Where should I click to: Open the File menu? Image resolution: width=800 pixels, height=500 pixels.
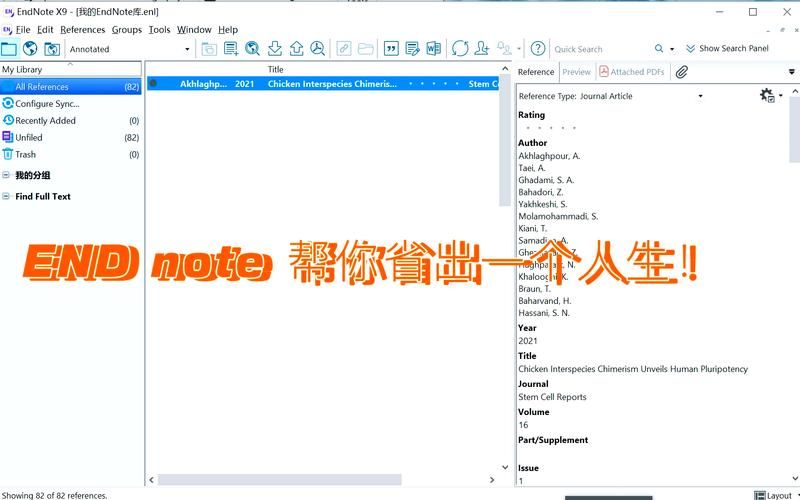[x=23, y=30]
